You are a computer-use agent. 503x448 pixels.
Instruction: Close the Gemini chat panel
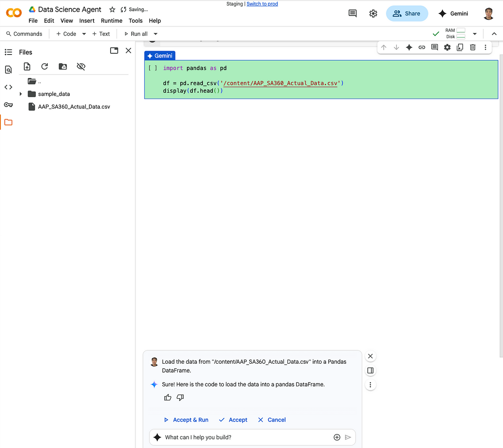pyautogui.click(x=370, y=356)
